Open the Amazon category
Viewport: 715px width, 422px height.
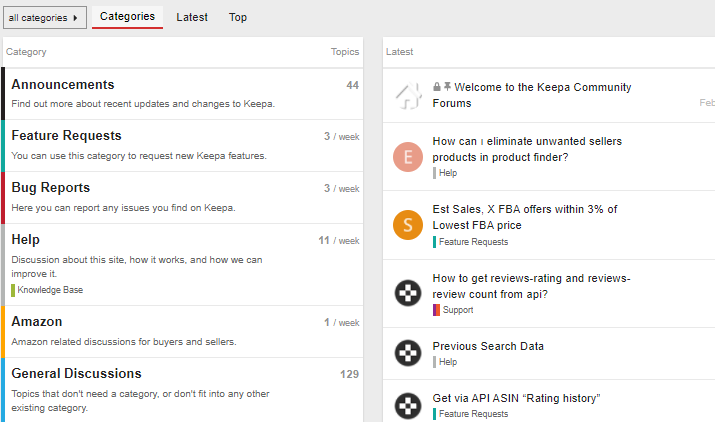click(36, 322)
